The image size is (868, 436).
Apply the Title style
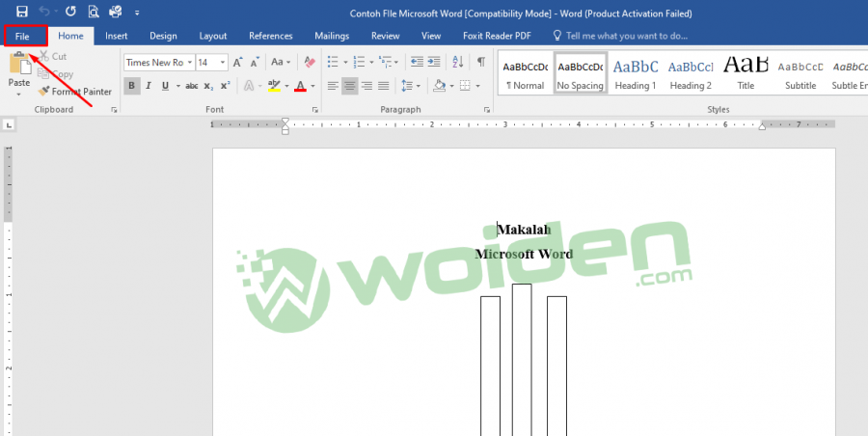[746, 73]
